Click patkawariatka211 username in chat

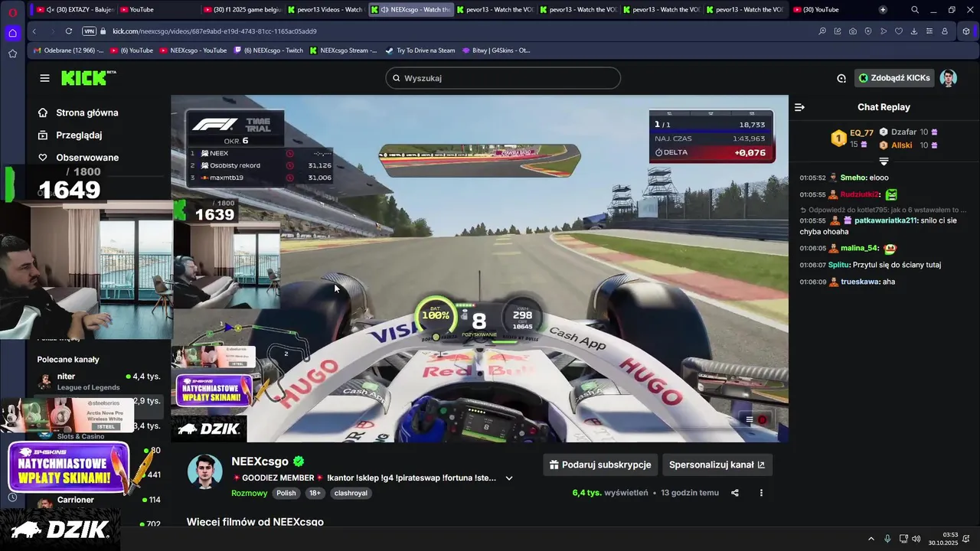885,220
